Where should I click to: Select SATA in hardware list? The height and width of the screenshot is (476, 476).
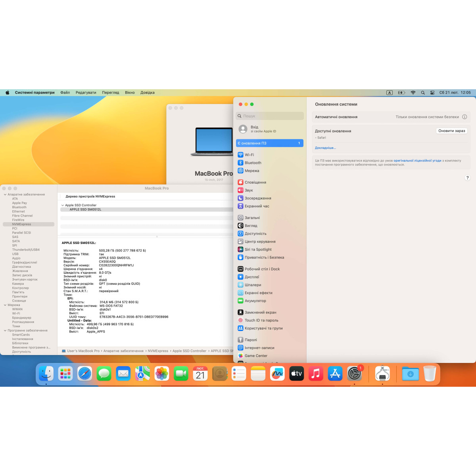(16, 241)
